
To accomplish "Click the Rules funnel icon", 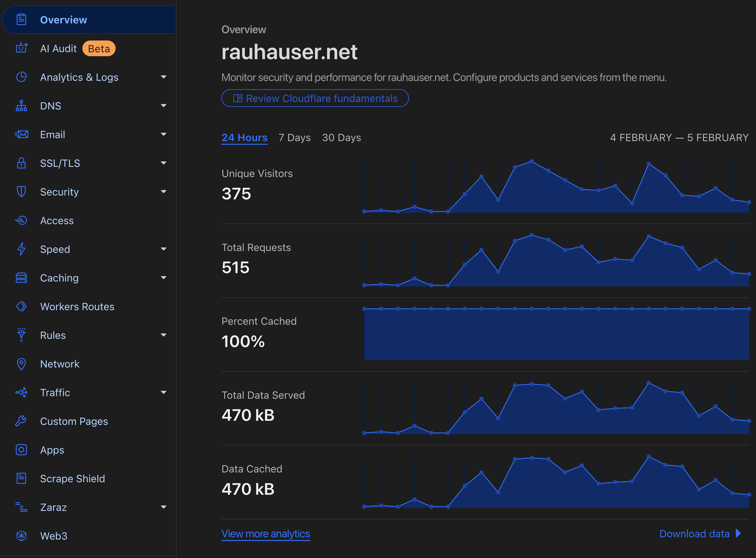I will click(21, 335).
